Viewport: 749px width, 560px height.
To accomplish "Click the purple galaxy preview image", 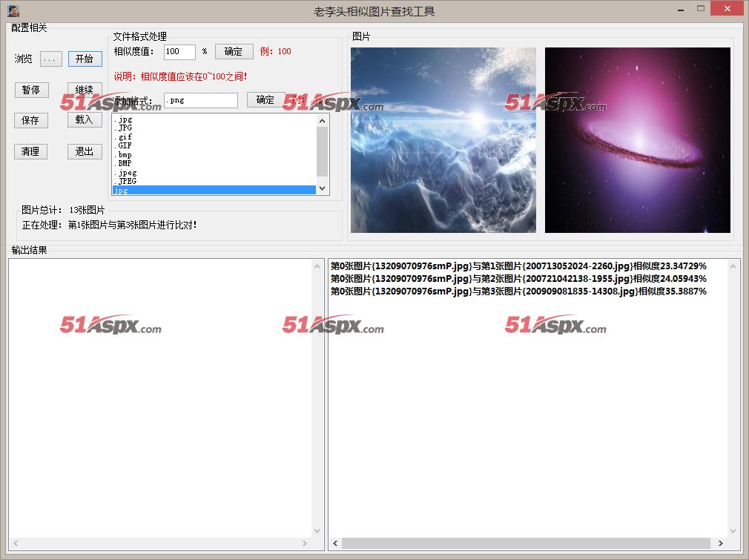I will 637,140.
